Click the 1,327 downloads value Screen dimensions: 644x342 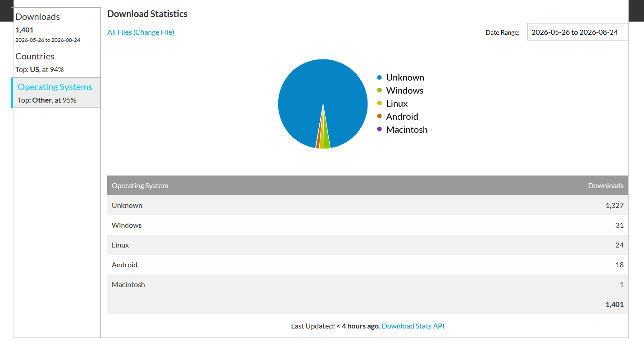pos(615,205)
